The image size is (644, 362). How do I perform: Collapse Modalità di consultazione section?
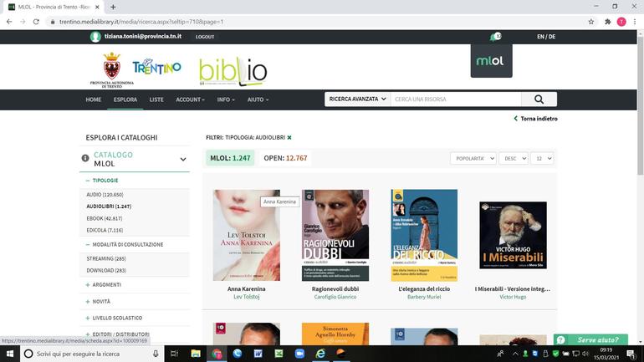(125, 245)
